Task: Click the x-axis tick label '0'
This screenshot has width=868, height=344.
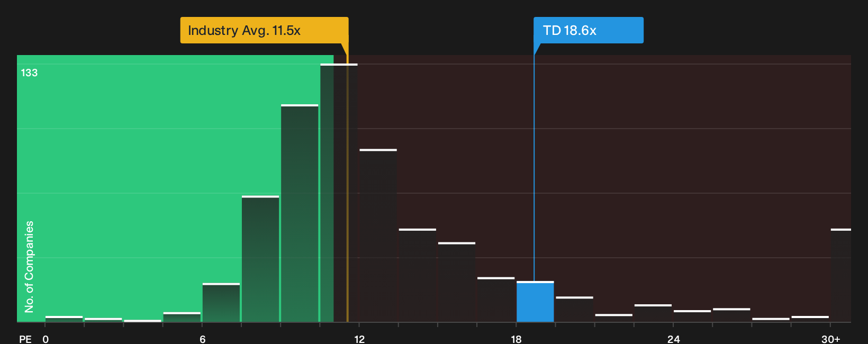Action: 46,339
